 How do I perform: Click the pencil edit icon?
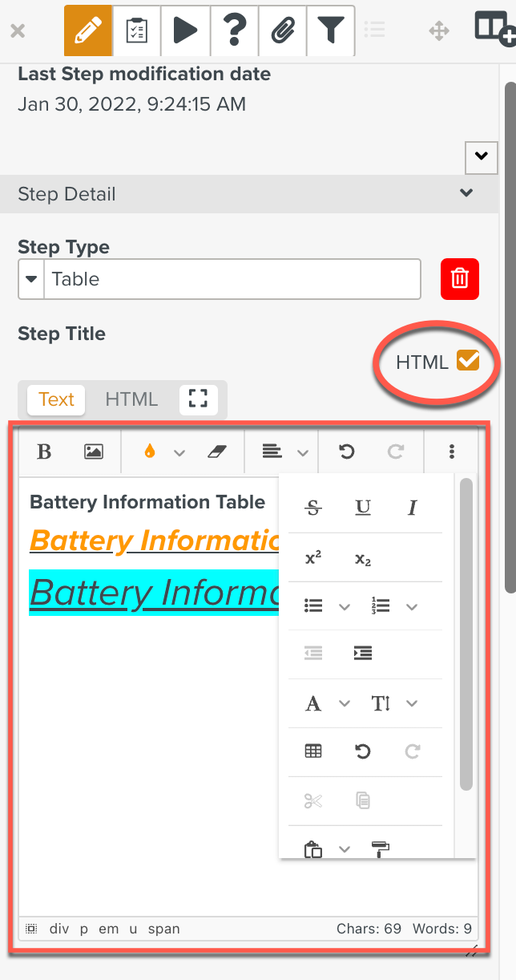point(88,30)
